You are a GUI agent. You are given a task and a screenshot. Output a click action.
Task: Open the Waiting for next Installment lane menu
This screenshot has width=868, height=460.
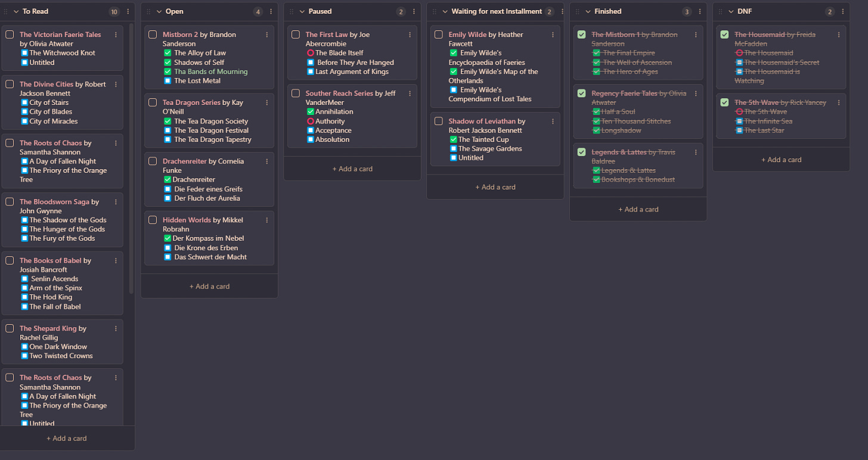coord(562,11)
